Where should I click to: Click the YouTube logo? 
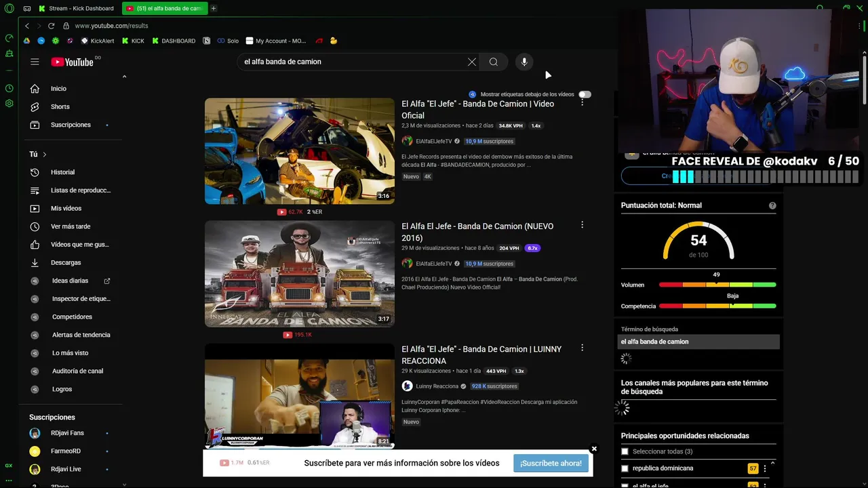pyautogui.click(x=72, y=62)
